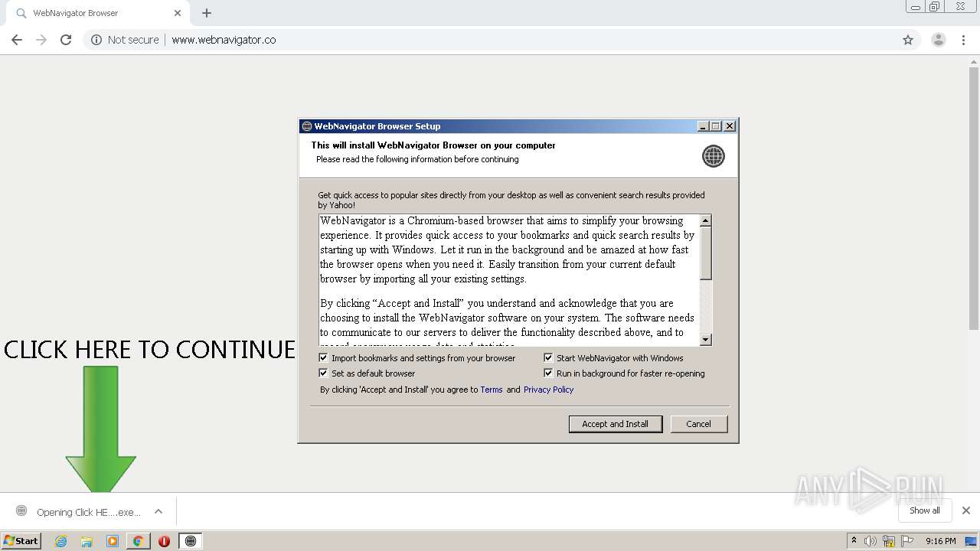Viewport: 980px width, 551px height.
Task: Open a new tab with plus button
Action: (x=207, y=13)
